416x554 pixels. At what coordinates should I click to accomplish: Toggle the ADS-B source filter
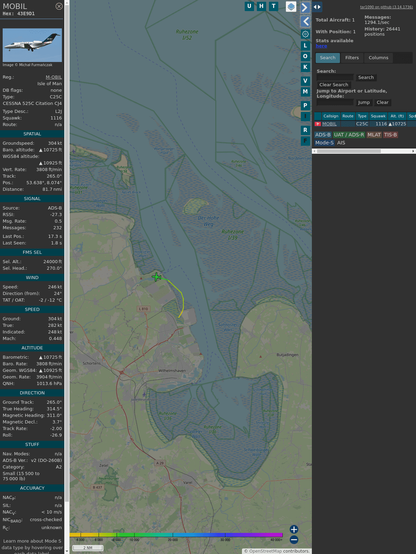323,135
